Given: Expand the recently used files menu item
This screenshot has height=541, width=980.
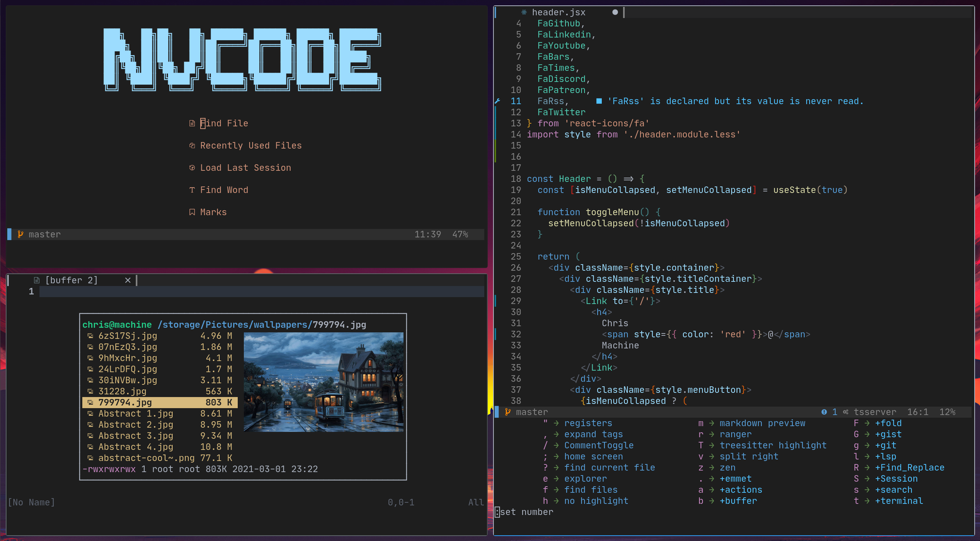Looking at the screenshot, I should 251,145.
